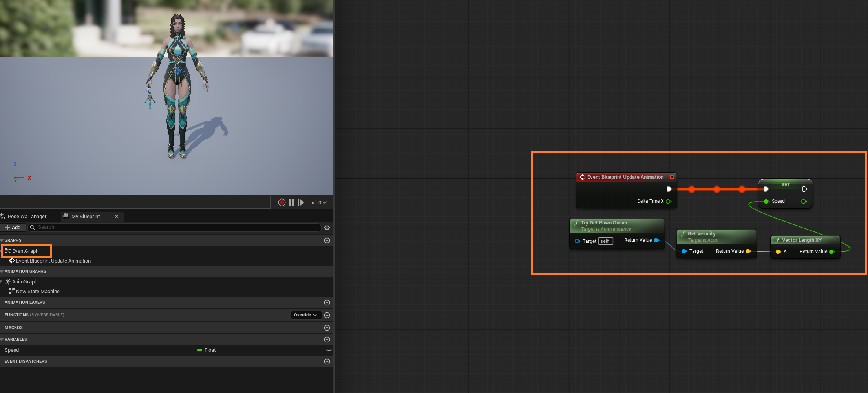Open the x1.0 playback speed dropdown
The width and height of the screenshot is (868, 393).
click(319, 202)
